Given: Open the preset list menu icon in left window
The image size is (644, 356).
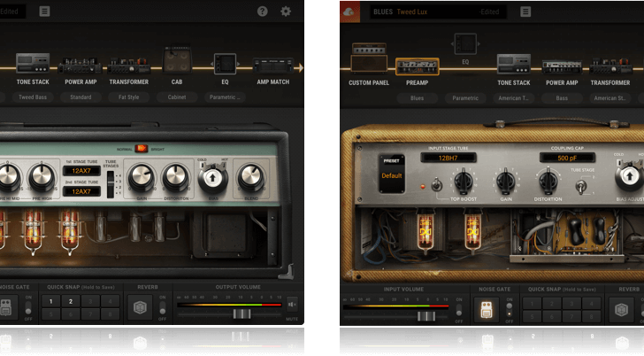Looking at the screenshot, I should pos(45,12).
